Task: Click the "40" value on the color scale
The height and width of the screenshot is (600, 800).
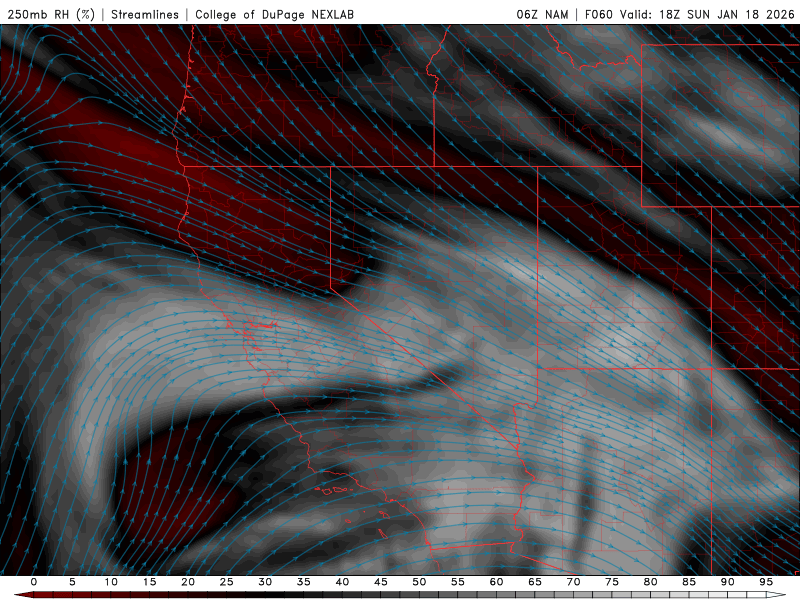Action: tap(342, 582)
